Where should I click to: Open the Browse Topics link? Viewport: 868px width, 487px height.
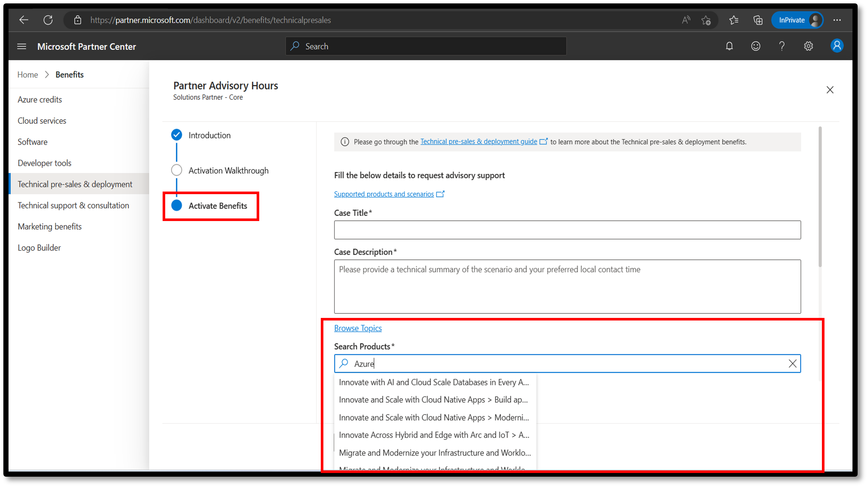tap(358, 328)
